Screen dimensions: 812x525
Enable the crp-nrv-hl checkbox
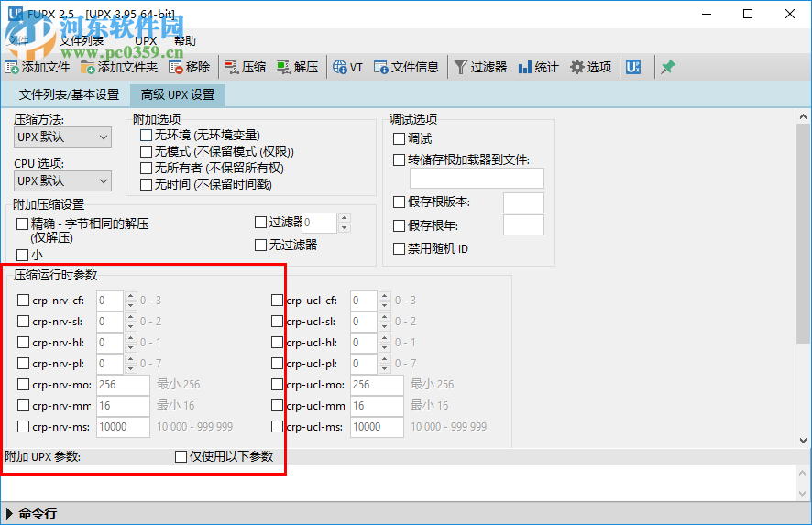(23, 343)
